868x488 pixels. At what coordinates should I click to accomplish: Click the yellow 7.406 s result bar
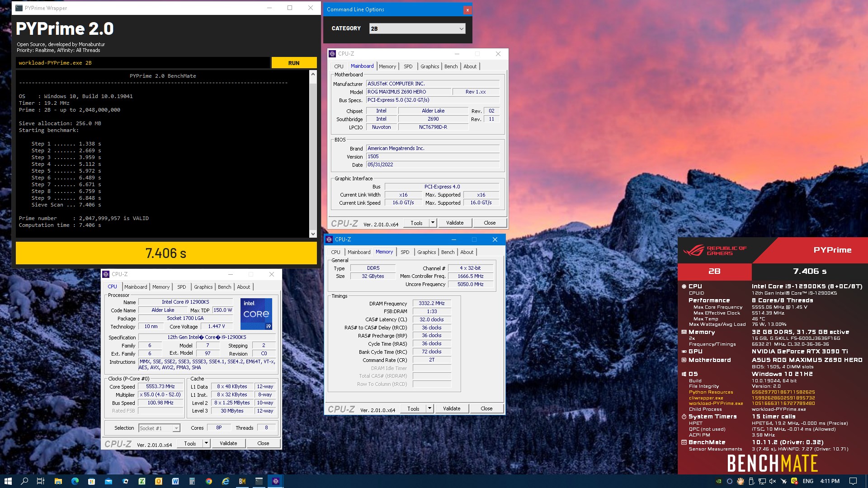pyautogui.click(x=166, y=253)
